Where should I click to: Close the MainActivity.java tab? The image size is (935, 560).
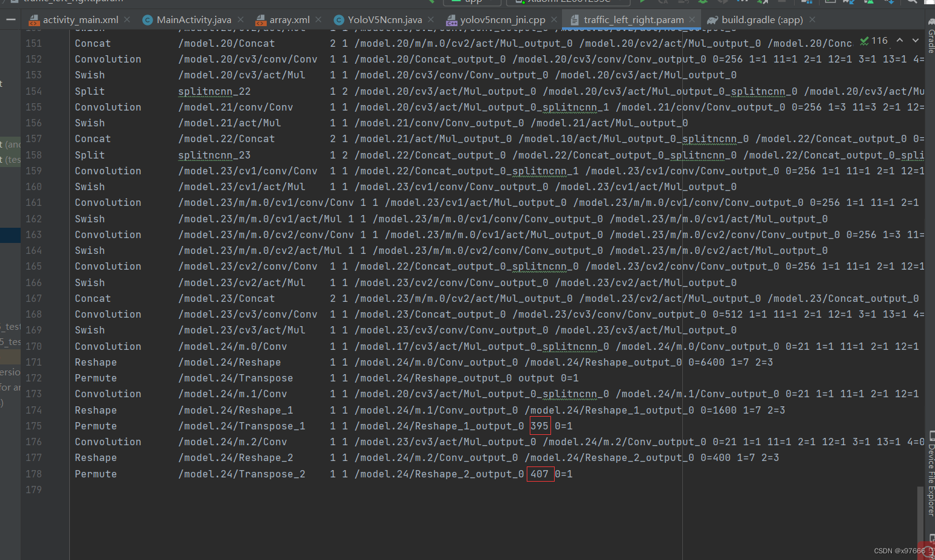(241, 19)
